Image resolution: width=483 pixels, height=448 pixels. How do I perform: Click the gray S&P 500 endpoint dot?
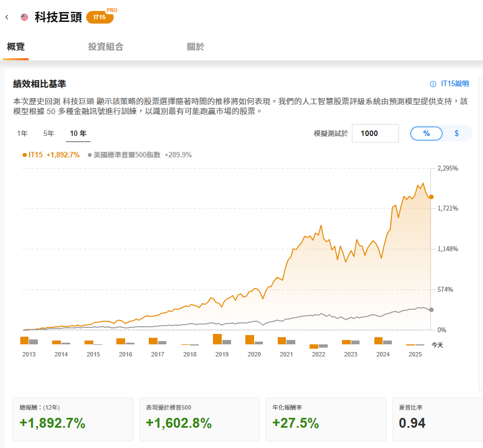tap(431, 310)
